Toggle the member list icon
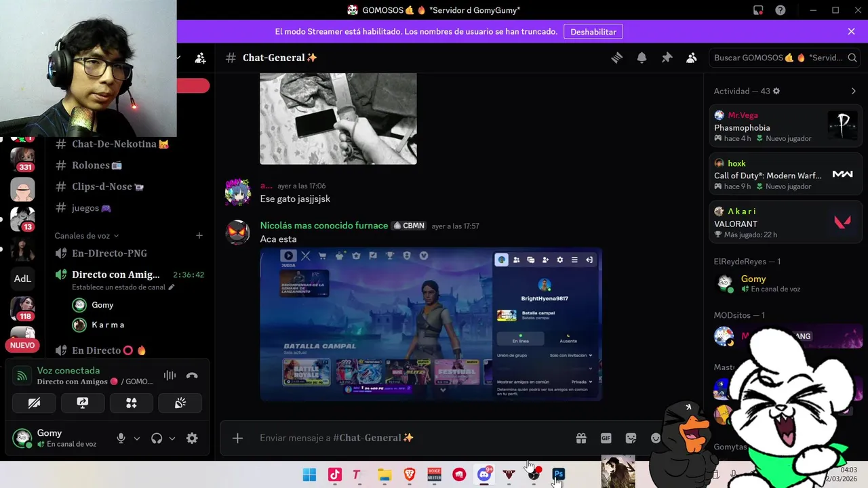This screenshot has width=868, height=488. (x=691, y=58)
